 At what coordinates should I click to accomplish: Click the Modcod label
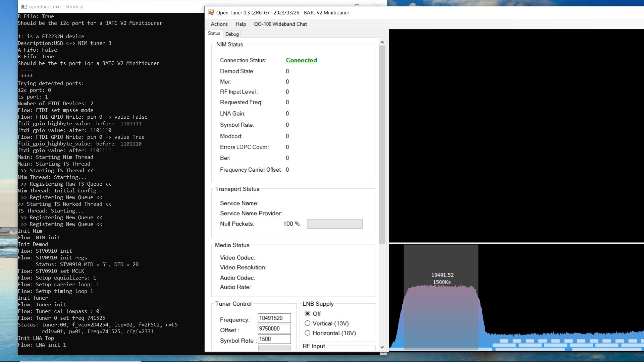point(231,136)
